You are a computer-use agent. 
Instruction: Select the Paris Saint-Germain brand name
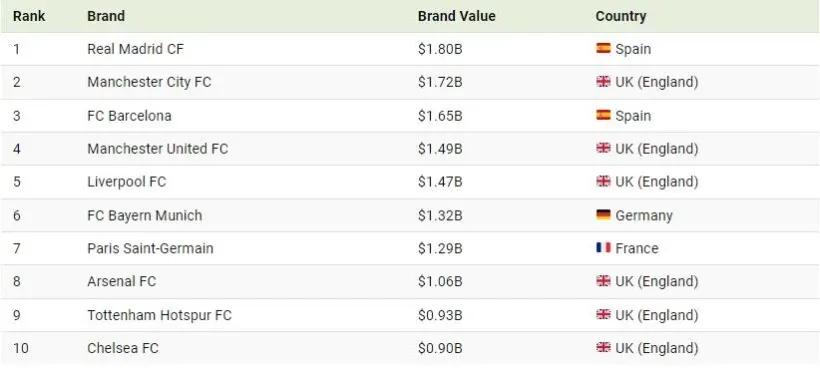click(x=150, y=248)
